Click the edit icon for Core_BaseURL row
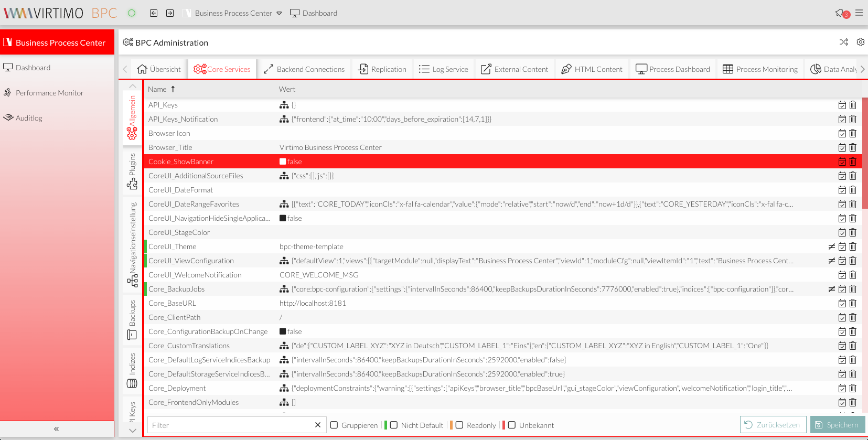The image size is (868, 440). coord(842,303)
